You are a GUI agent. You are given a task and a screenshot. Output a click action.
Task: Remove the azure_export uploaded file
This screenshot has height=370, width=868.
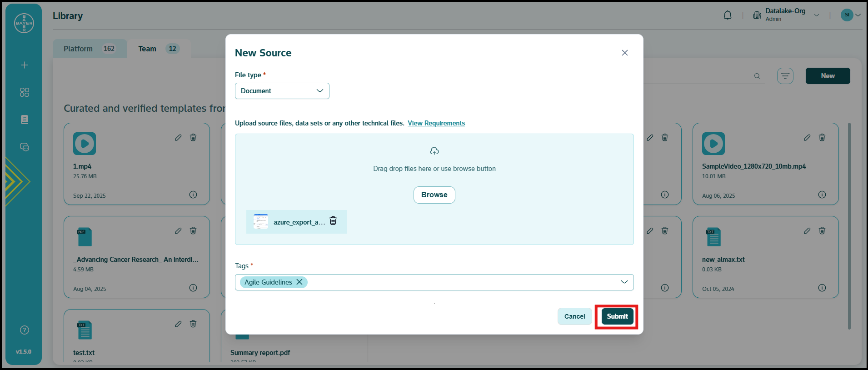pyautogui.click(x=333, y=220)
